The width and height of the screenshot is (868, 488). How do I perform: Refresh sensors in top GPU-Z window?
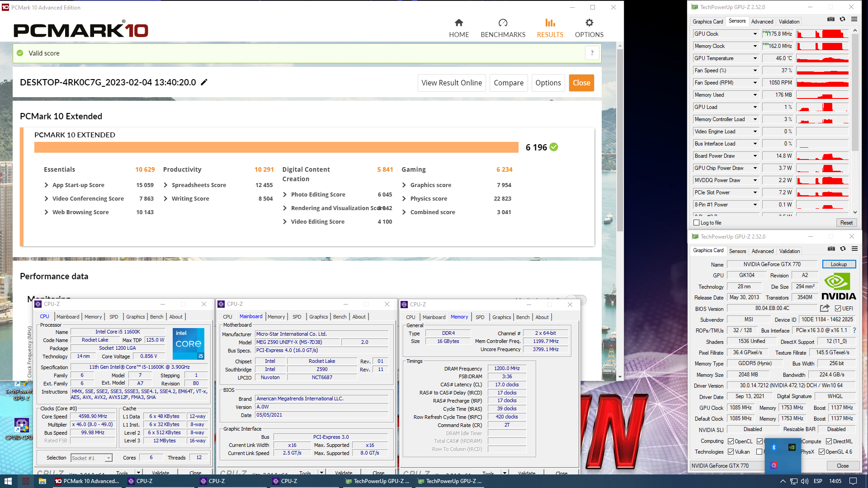coord(843,19)
